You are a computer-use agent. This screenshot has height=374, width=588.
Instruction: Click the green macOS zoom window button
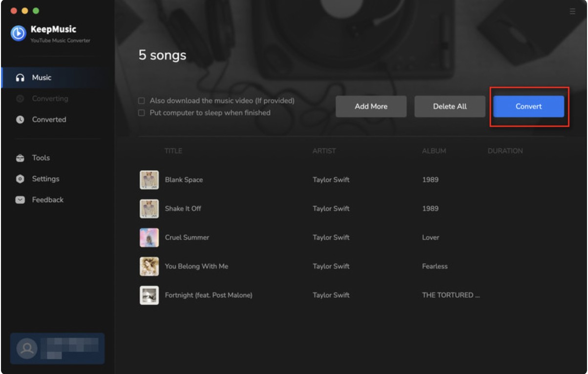tap(36, 11)
